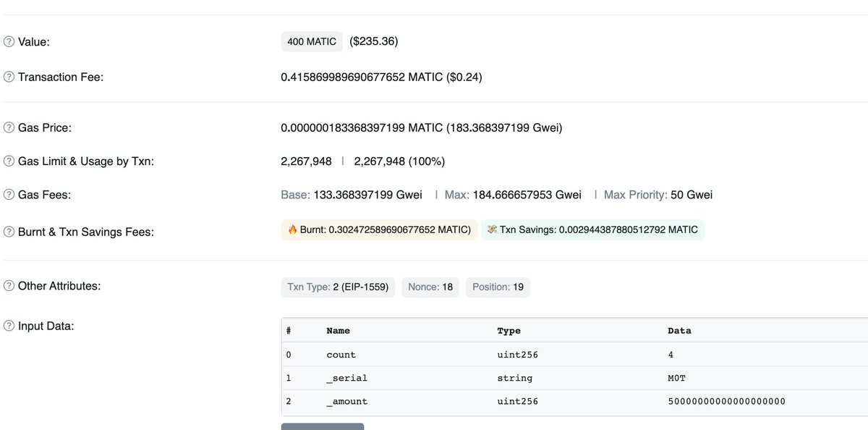Click the gray button below the input data table

click(x=323, y=426)
